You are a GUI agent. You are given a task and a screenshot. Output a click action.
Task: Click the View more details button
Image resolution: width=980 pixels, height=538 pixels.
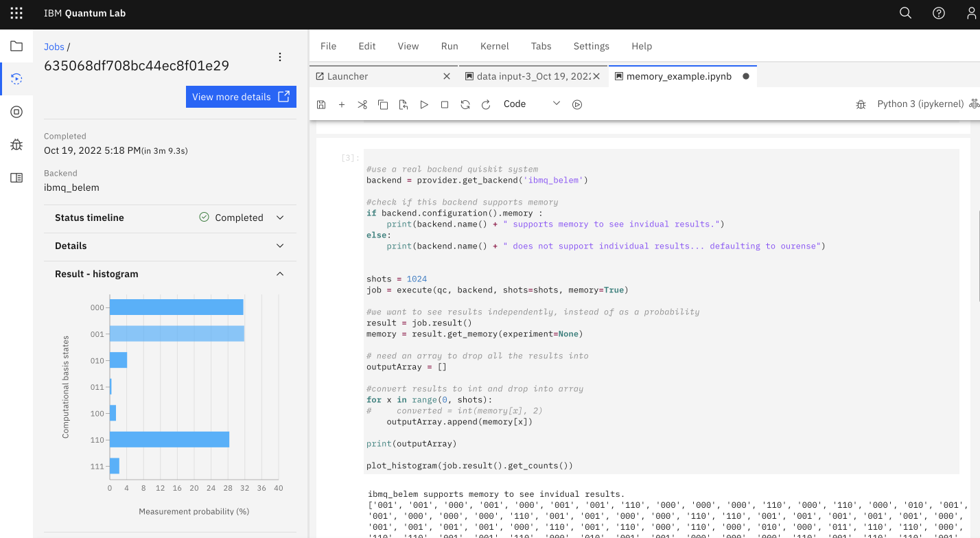[241, 97]
